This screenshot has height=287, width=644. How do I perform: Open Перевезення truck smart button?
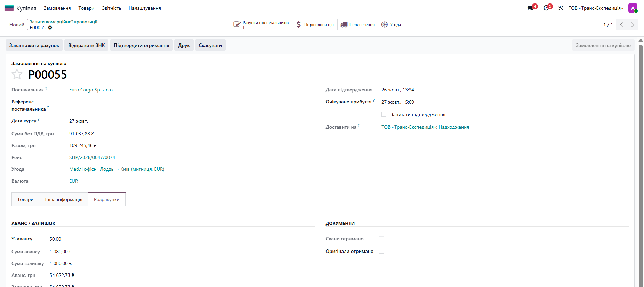pyautogui.click(x=358, y=25)
